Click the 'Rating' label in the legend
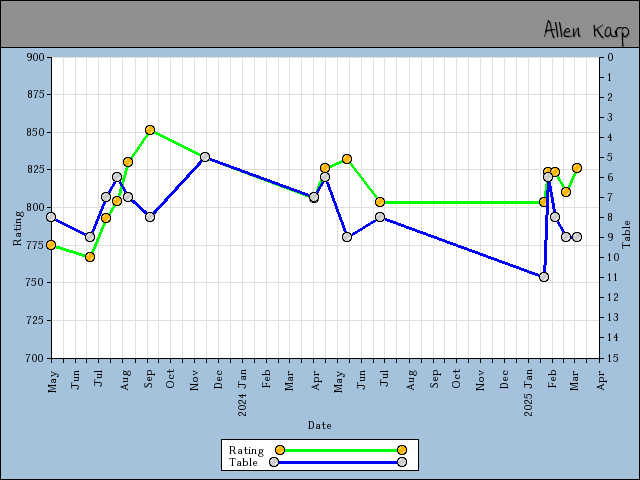The image size is (640, 480). [247, 450]
